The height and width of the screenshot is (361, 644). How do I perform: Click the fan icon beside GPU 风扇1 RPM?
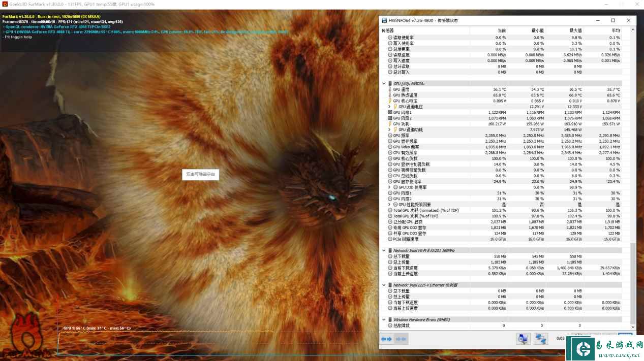[390, 112]
